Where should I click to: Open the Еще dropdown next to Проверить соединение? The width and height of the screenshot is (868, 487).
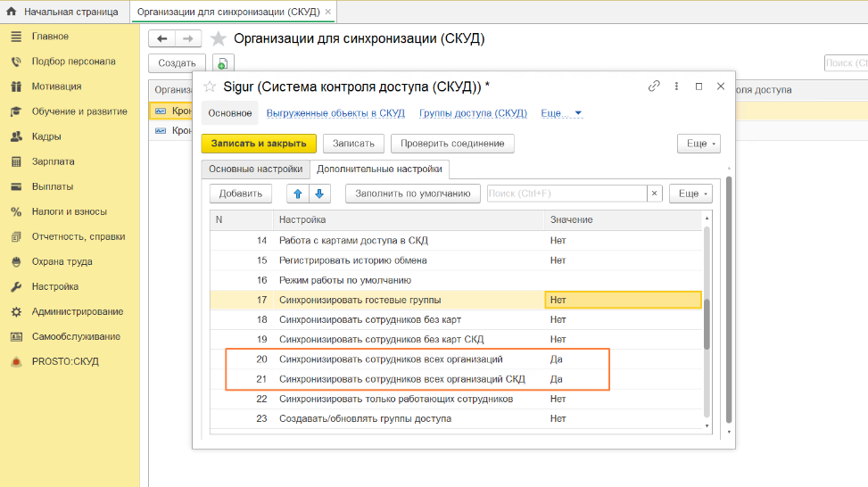pyautogui.click(x=698, y=144)
